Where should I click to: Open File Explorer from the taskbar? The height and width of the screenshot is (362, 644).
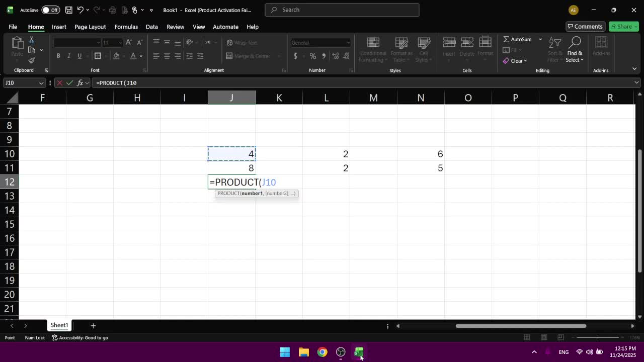303,352
